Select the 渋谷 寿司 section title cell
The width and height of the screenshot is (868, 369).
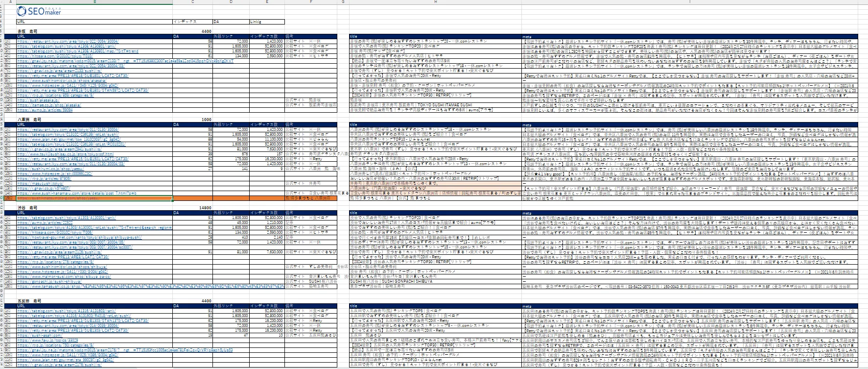coord(94,208)
